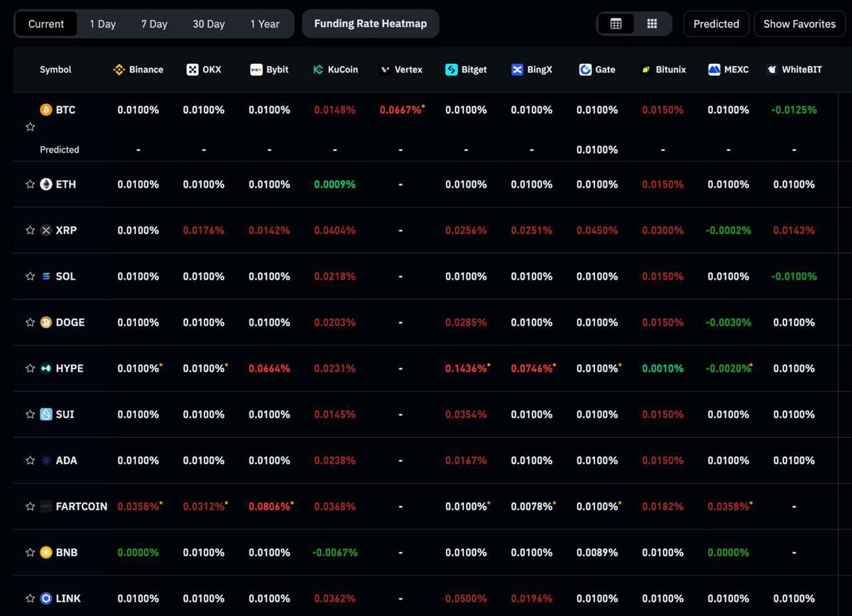Select the 1 Year tab
852x616 pixels.
(x=265, y=24)
